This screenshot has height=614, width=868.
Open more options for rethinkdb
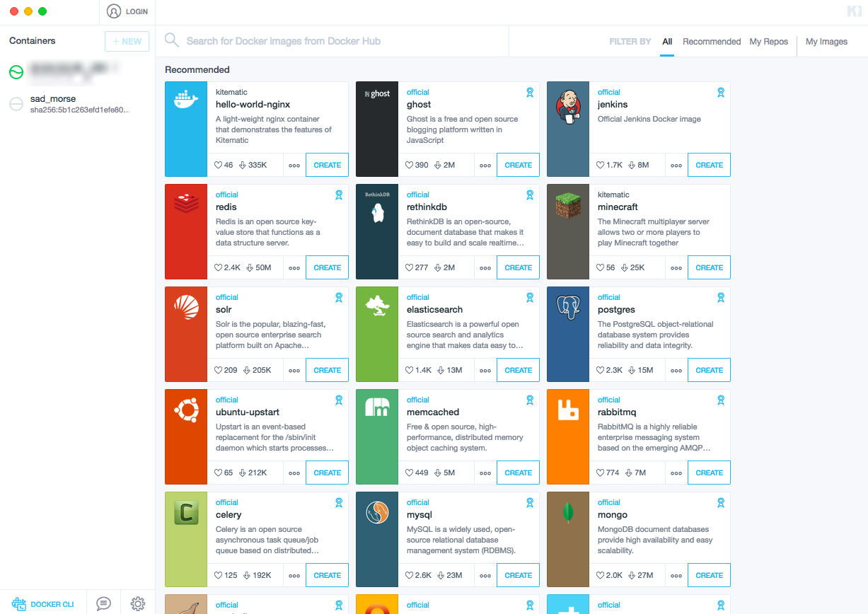point(485,268)
